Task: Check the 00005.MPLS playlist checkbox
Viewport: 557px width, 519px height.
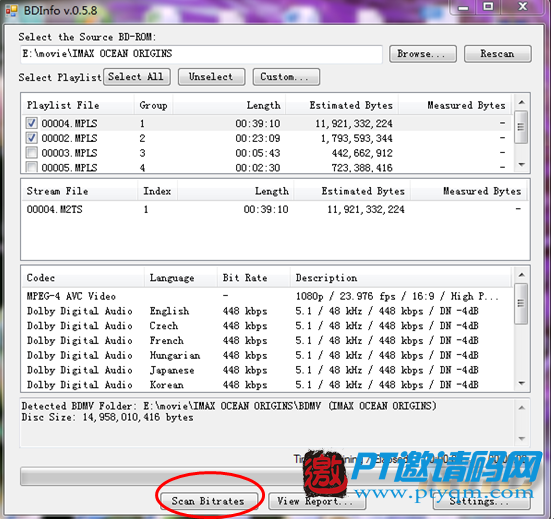Action: pyautogui.click(x=31, y=167)
